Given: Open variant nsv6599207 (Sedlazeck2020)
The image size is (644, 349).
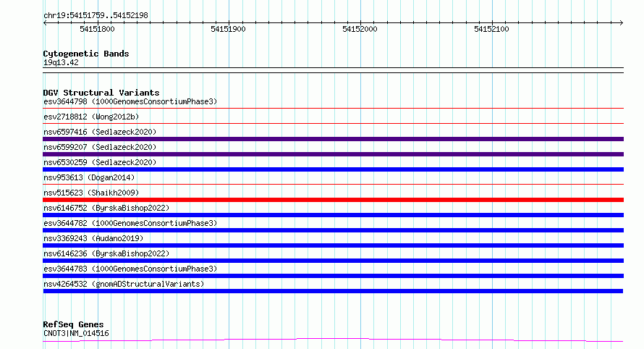Looking at the screenshot, I should pos(100,147).
